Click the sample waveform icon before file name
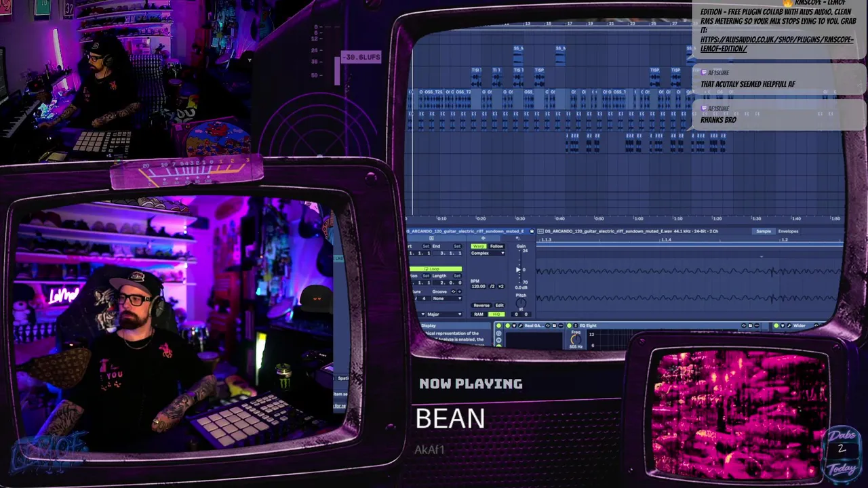Image resolution: width=868 pixels, height=488 pixels. point(540,231)
